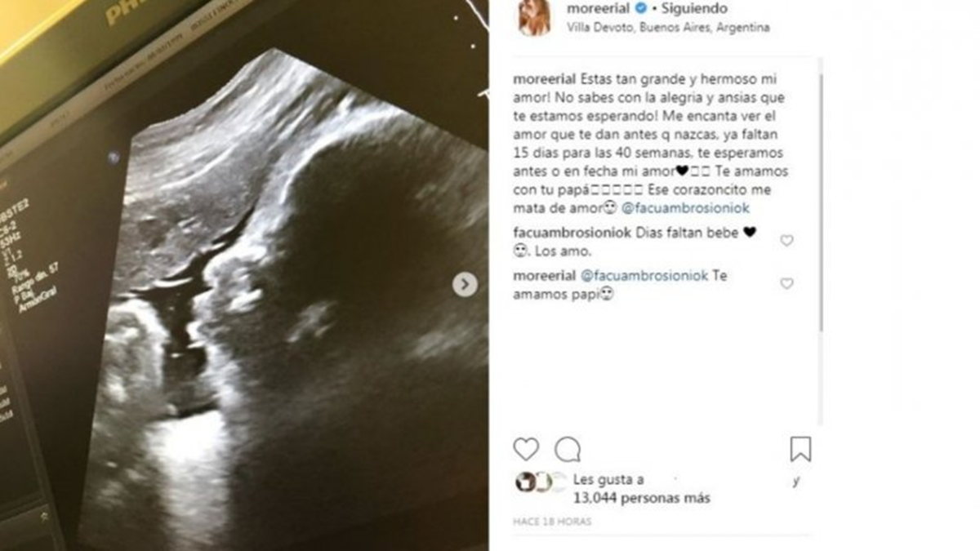Open Villa Devoto, Buenos Aires location link
Screen dimensions: 980x551
668,27
